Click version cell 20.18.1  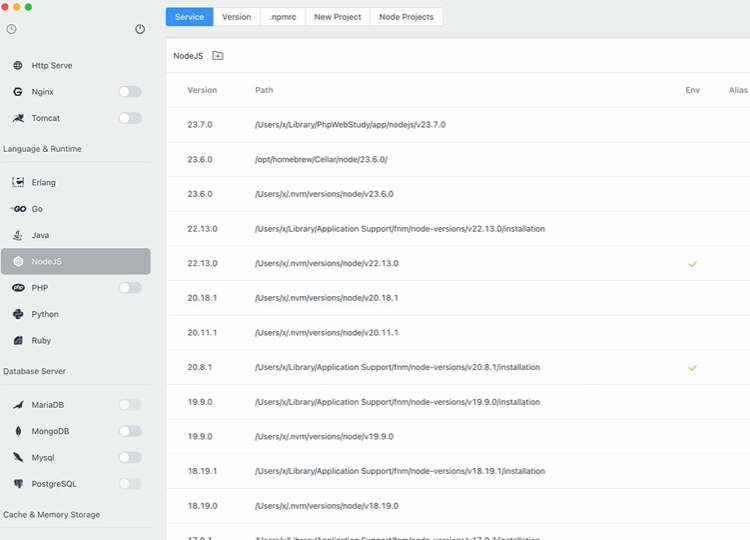point(202,298)
